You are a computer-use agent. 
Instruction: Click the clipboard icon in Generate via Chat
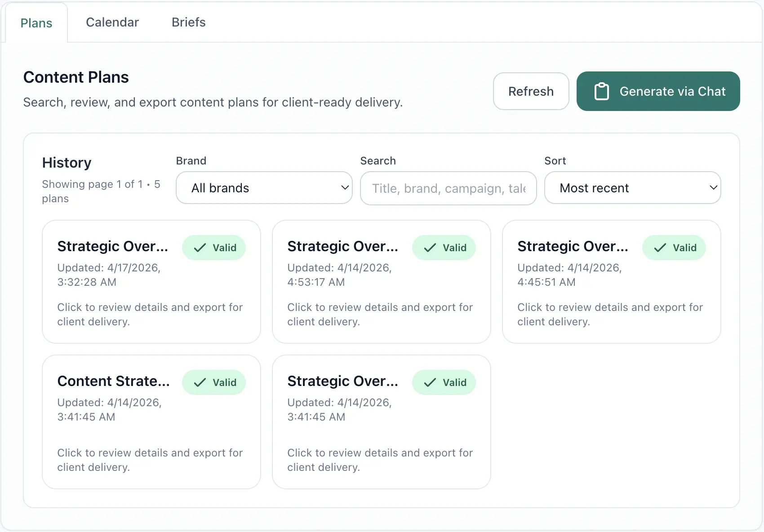(x=601, y=91)
